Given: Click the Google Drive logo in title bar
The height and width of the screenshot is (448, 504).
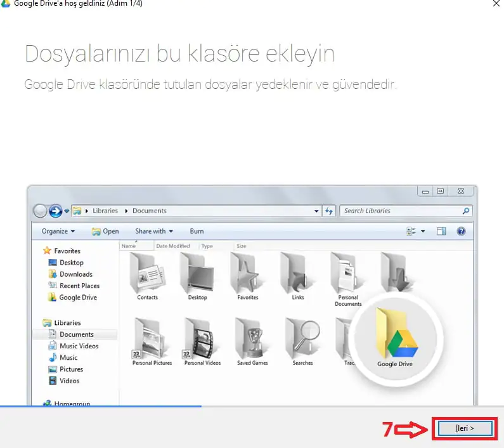Looking at the screenshot, I should tap(6, 3).
